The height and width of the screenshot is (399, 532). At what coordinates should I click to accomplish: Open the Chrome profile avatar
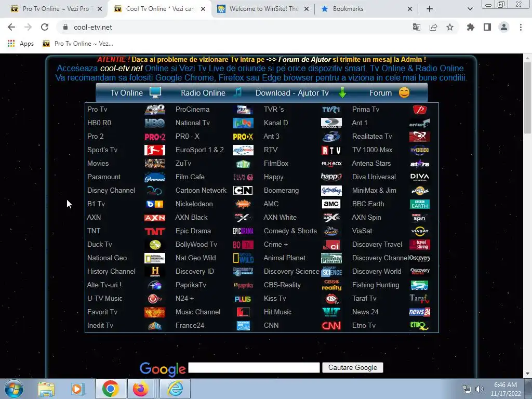[x=504, y=27]
